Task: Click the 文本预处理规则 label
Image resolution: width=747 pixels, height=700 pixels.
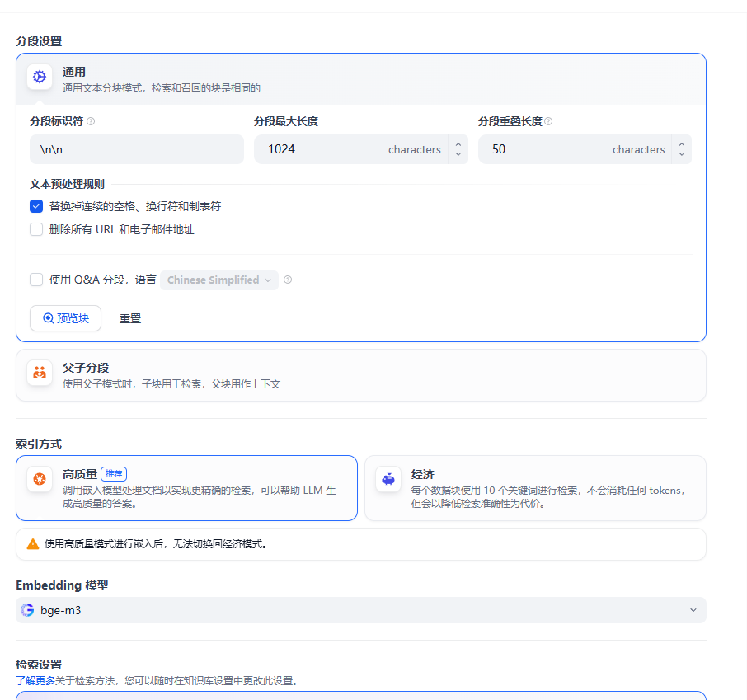Action: click(67, 184)
